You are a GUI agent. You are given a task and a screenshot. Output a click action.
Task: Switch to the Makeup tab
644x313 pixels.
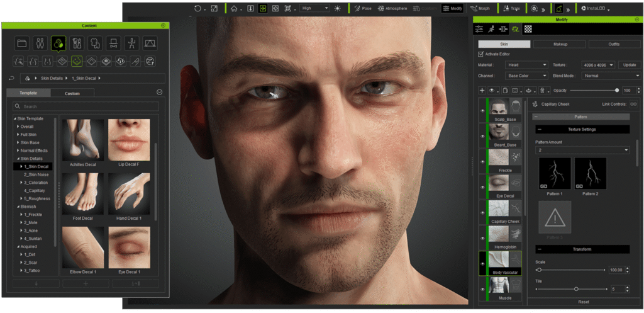coord(559,44)
